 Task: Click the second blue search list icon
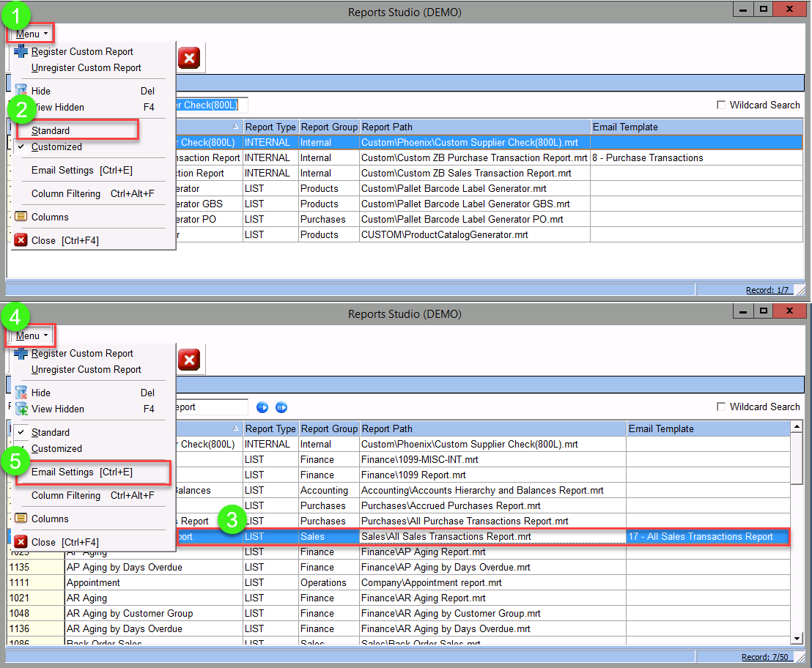click(x=281, y=407)
